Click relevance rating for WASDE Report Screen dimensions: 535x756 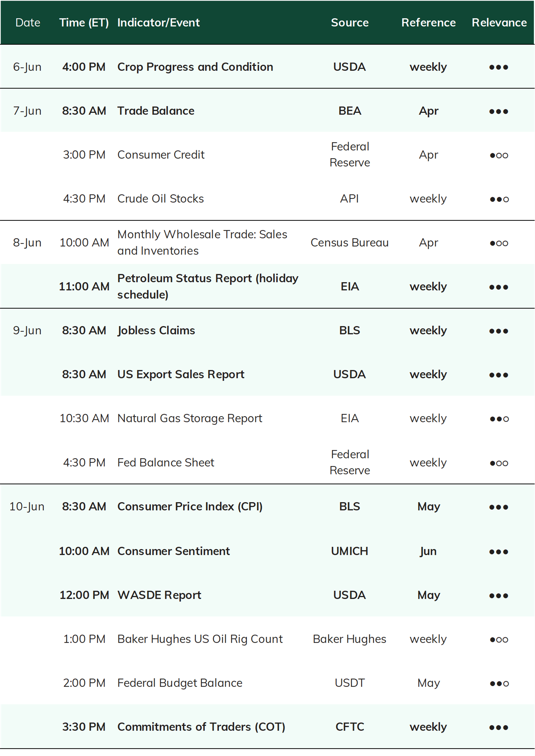tap(499, 596)
